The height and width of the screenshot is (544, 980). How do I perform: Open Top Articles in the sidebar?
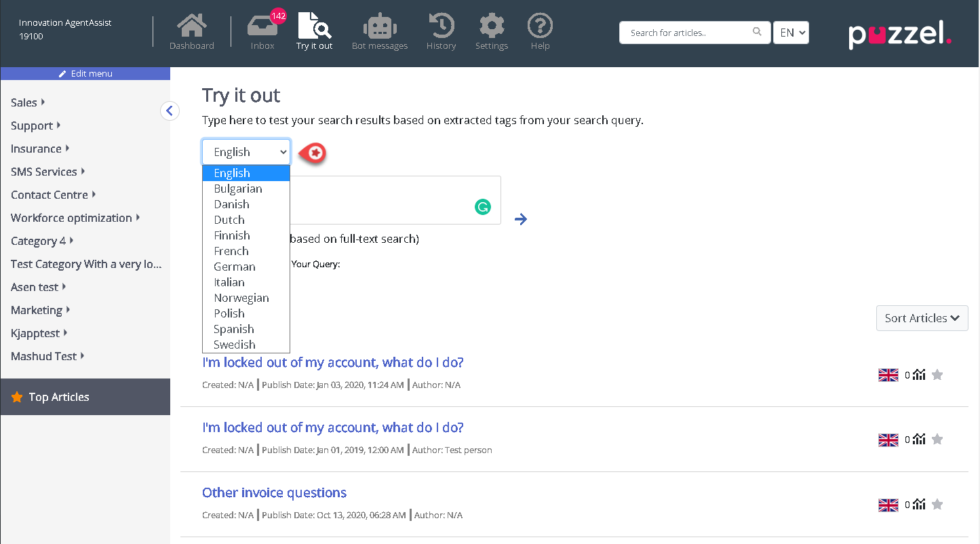pos(59,397)
